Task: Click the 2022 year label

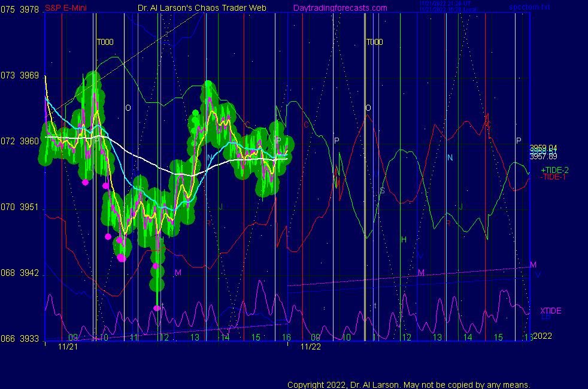Action: [542, 336]
